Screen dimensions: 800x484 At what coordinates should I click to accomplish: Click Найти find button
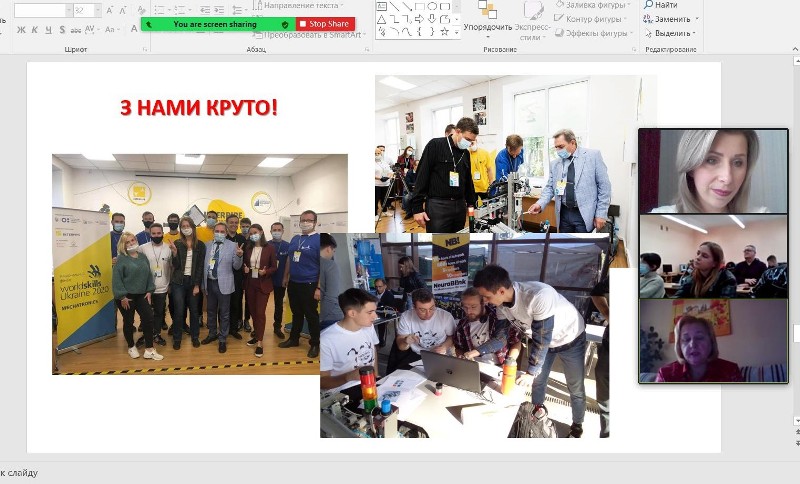[661, 5]
